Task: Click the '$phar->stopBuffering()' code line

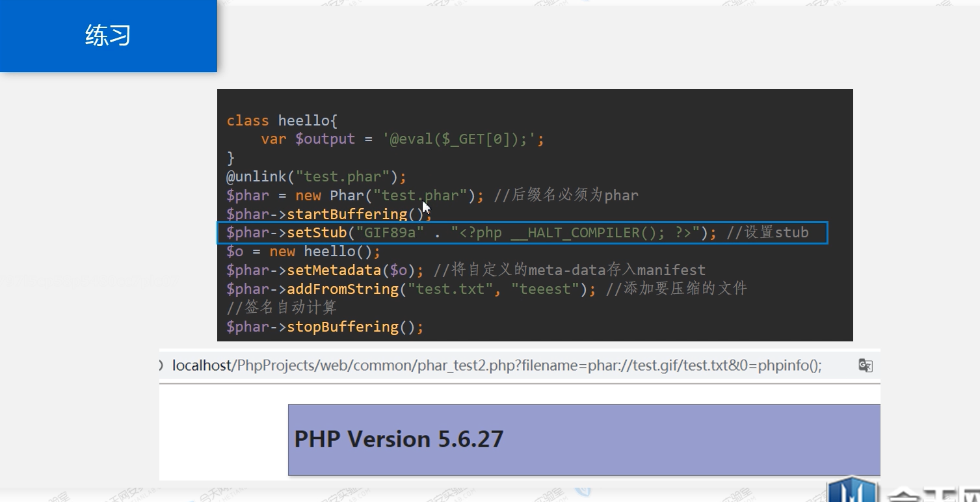Action: coord(325,326)
